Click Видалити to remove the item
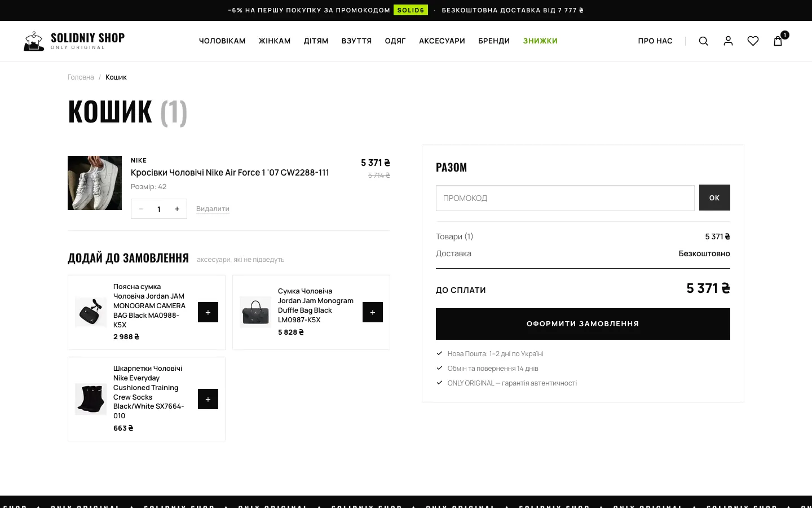The height and width of the screenshot is (508, 812). [213, 209]
